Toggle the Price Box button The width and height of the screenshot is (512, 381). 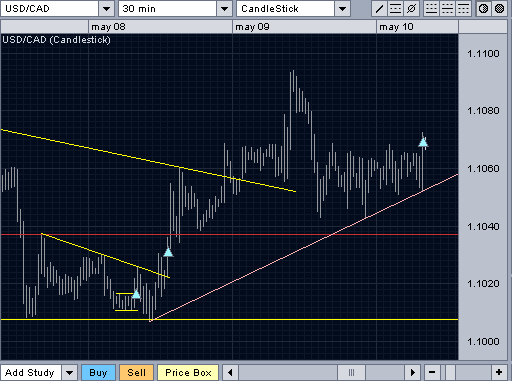(188, 372)
